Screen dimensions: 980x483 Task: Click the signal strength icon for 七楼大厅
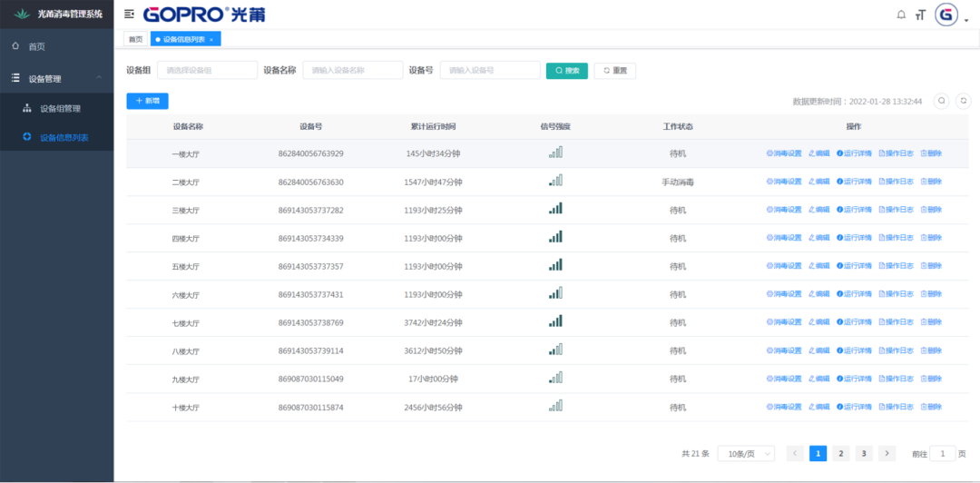coord(555,321)
